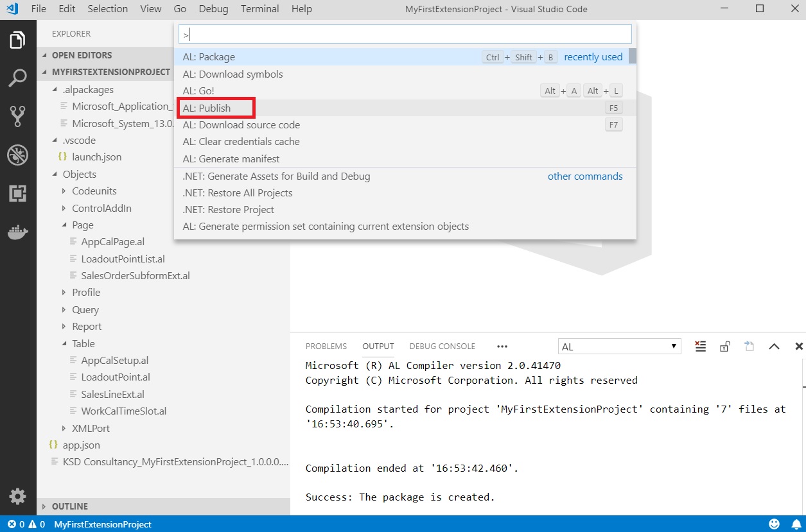Run the AL: Publish command

click(216, 107)
